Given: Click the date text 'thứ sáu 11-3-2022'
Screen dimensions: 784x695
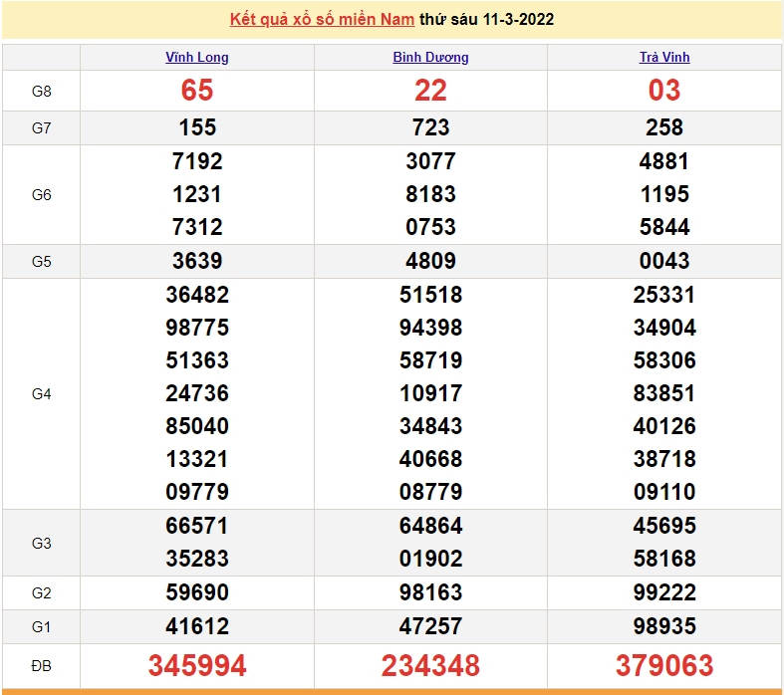Looking at the screenshot, I should [487, 19].
